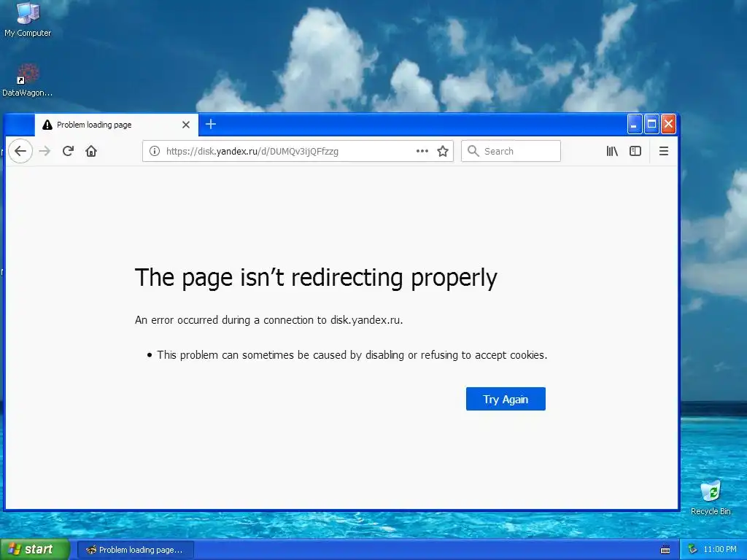
Task: Click the heading 'The page isn't redirecting properly'
Action: pyautogui.click(x=316, y=278)
